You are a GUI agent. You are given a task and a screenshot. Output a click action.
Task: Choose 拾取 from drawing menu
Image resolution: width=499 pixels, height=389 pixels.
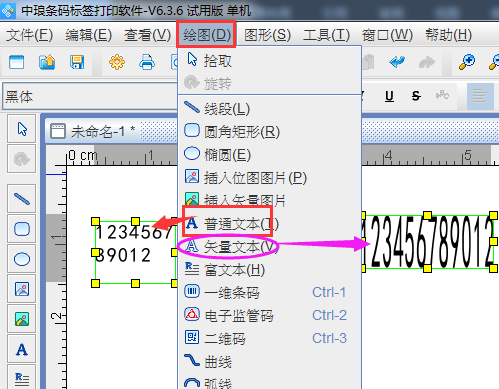[270, 61]
